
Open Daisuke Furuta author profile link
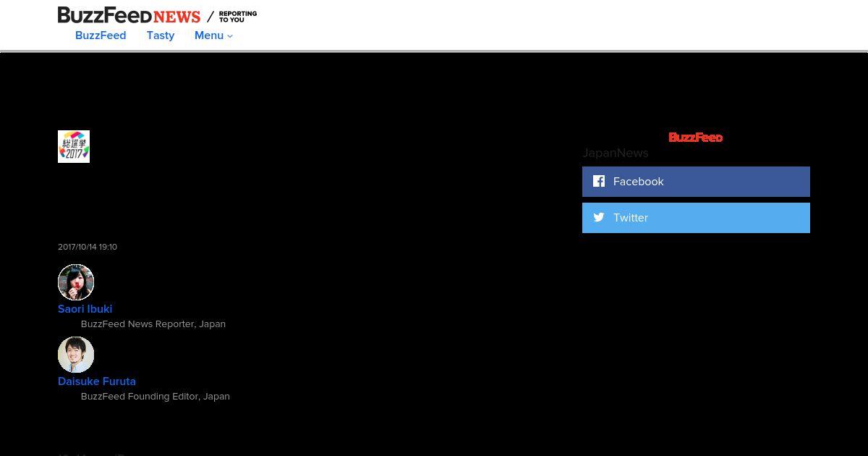(97, 381)
